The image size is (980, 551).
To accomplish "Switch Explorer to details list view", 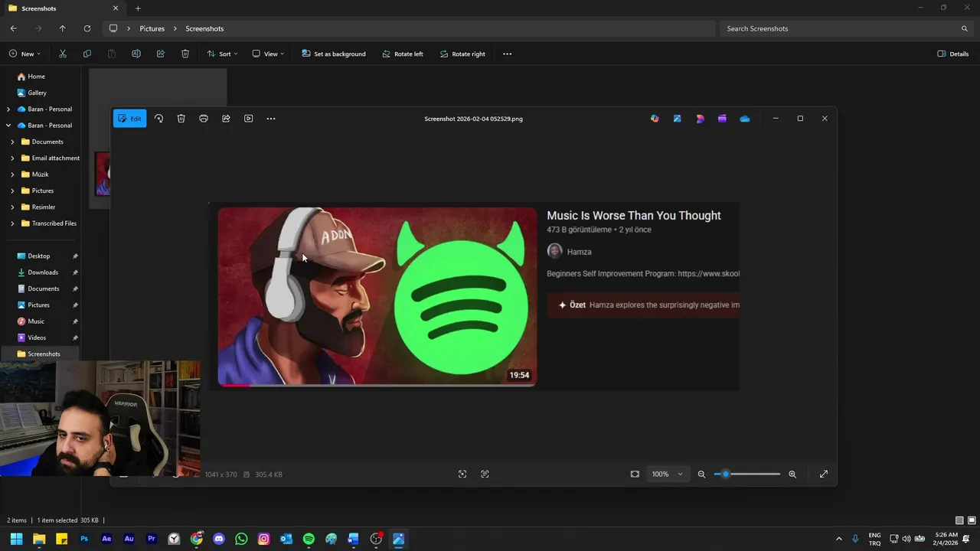I will [x=959, y=520].
